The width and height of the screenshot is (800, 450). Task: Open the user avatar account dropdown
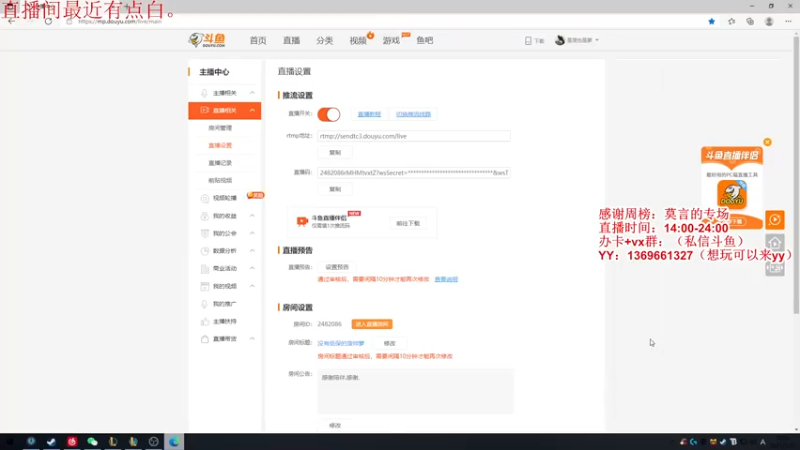click(577, 40)
